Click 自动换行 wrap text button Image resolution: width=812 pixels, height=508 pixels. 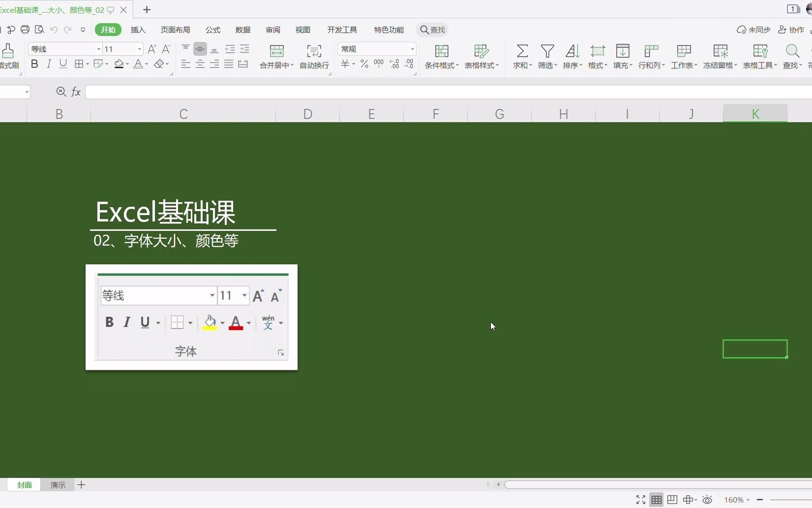point(314,57)
